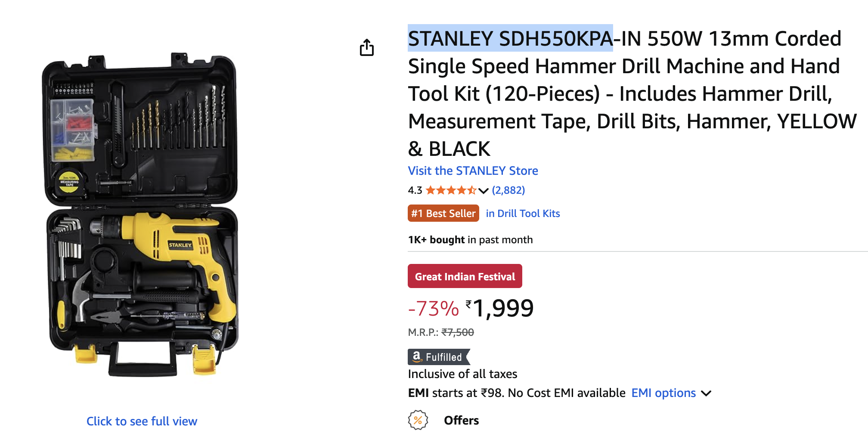Click the 4.3 rating number
Image resolution: width=868 pixels, height=434 pixels.
[x=415, y=190]
